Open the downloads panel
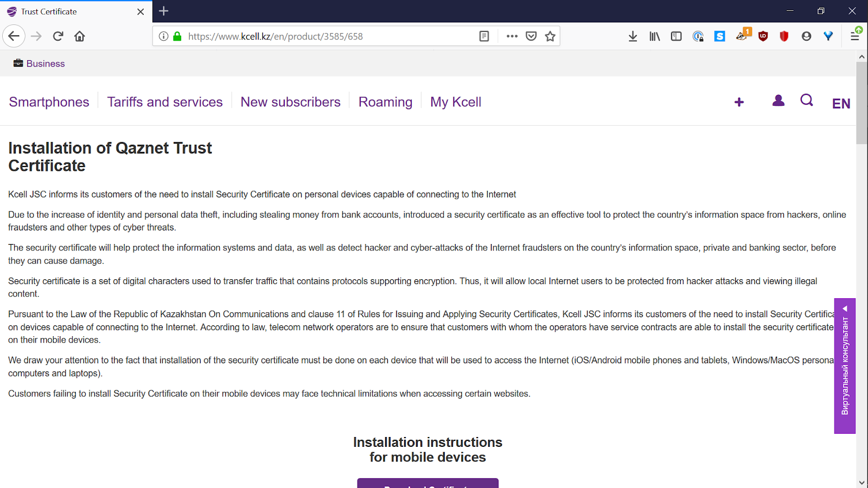 [x=633, y=36]
